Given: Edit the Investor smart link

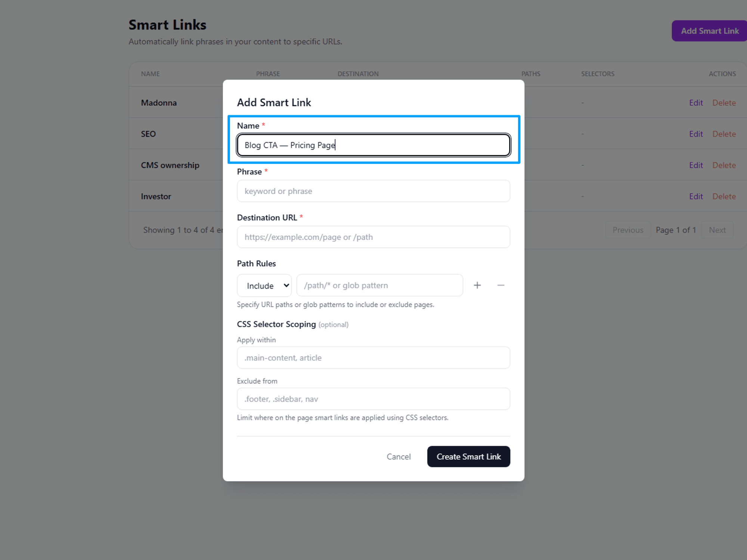Looking at the screenshot, I should click(696, 196).
